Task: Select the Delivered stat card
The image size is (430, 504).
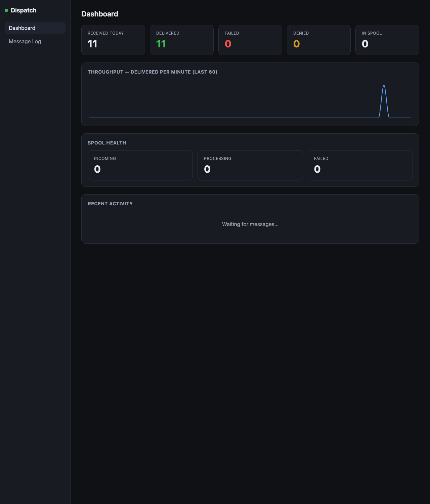Action: pyautogui.click(x=182, y=40)
